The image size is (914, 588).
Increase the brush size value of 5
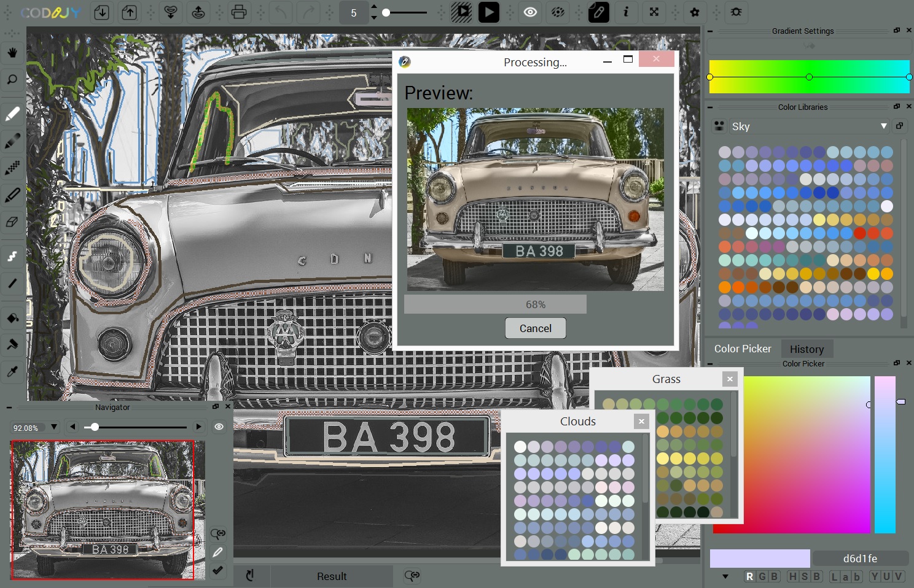374,7
